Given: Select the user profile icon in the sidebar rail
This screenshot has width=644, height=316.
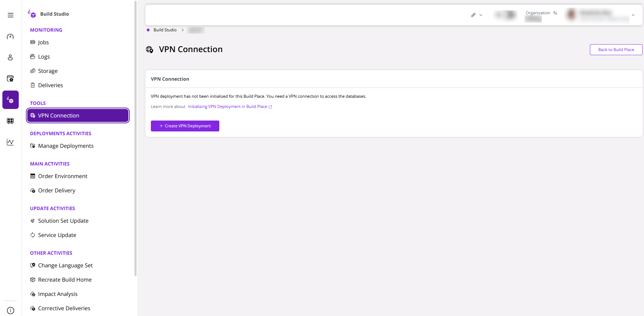Looking at the screenshot, I should (10, 58).
